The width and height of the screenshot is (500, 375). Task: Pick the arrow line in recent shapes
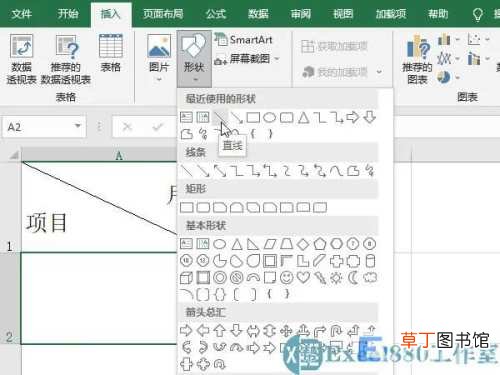pos(236,117)
